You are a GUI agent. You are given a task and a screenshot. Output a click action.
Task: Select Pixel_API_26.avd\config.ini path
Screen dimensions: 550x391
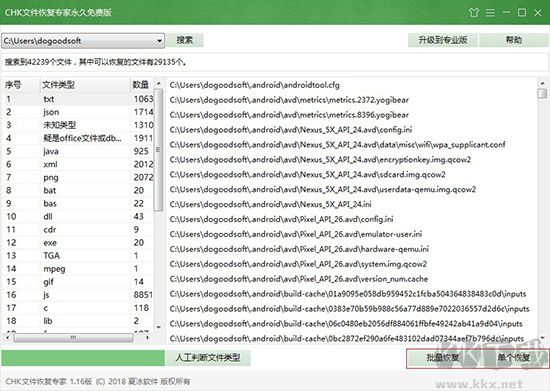point(281,219)
